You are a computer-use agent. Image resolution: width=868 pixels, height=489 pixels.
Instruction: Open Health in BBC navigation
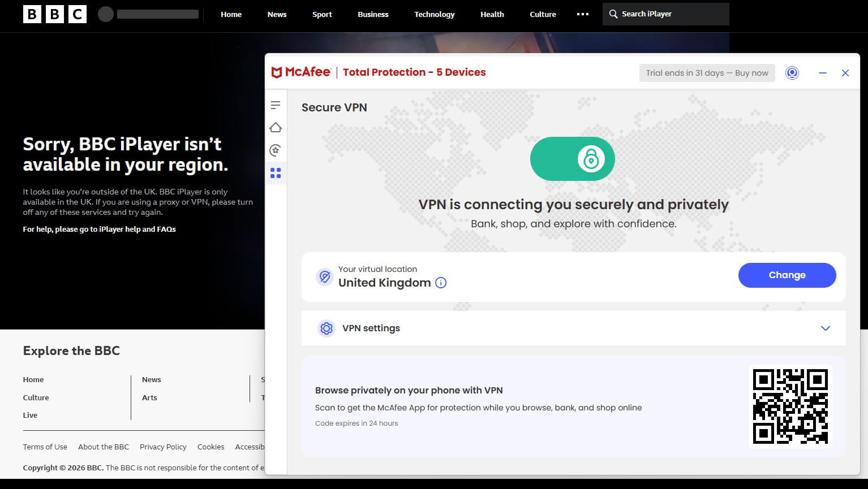coord(492,14)
